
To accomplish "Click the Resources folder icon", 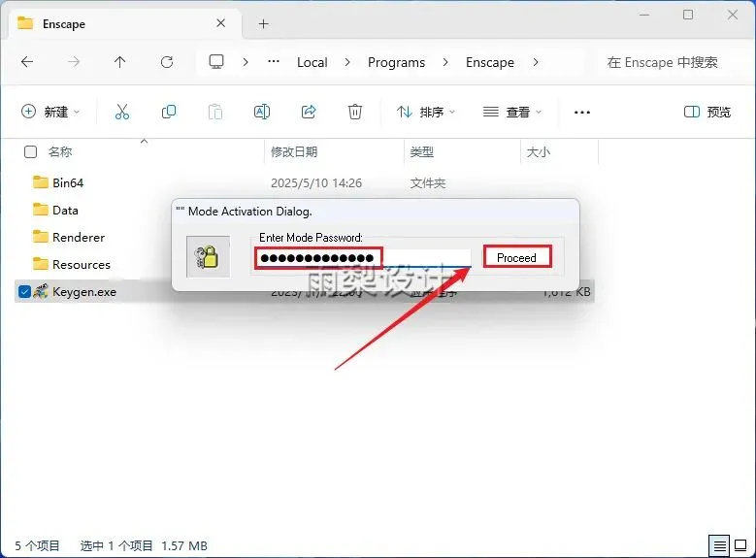I will coord(41,264).
